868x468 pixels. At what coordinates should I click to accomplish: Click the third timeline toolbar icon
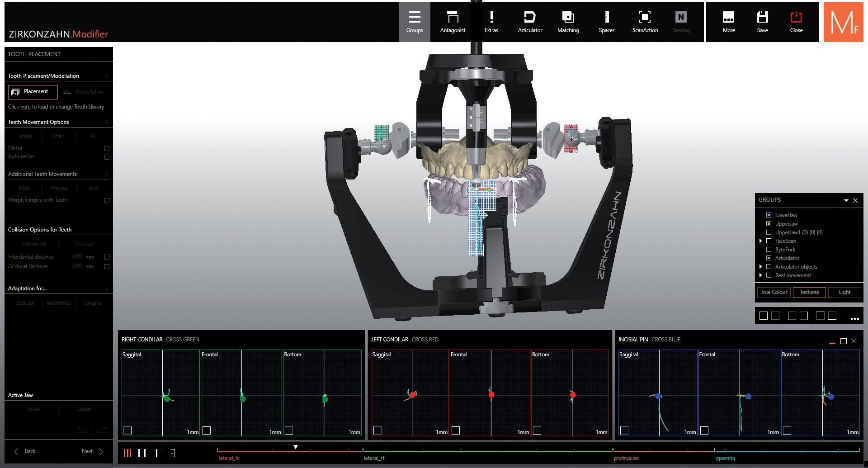point(156,453)
